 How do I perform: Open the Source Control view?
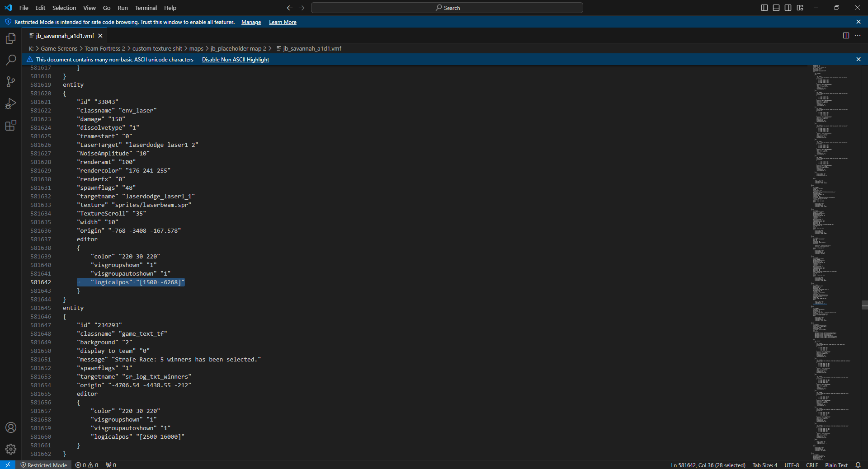[x=11, y=82]
